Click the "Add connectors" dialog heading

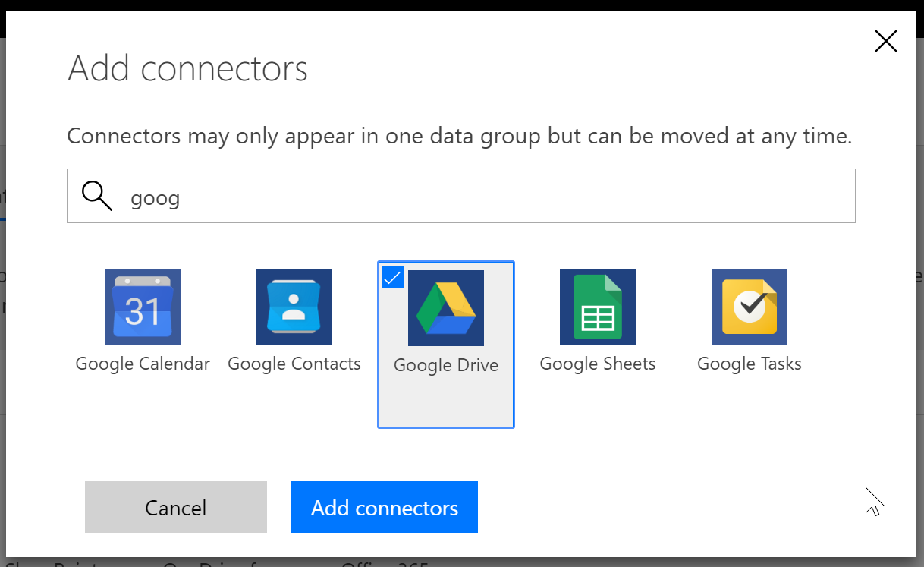click(187, 68)
